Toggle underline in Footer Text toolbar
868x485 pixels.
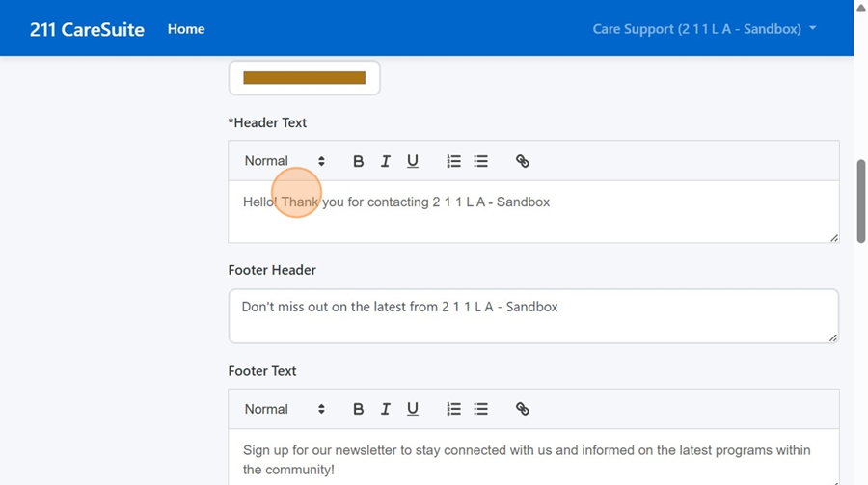(413, 409)
